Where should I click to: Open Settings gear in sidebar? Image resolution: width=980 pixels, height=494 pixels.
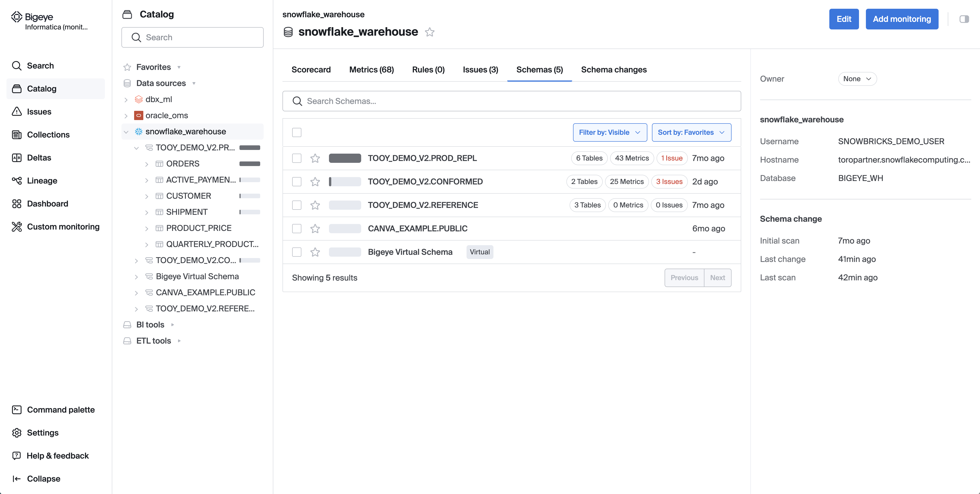pyautogui.click(x=17, y=433)
